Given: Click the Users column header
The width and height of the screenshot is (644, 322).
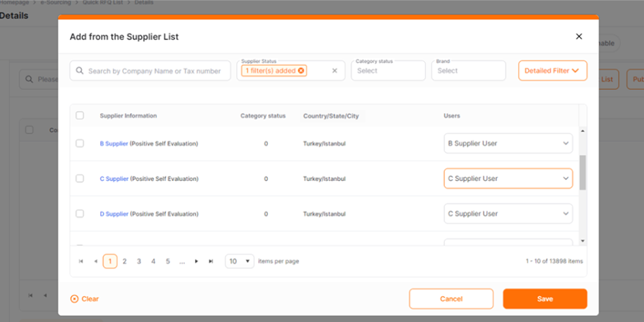Looking at the screenshot, I should coord(452,116).
